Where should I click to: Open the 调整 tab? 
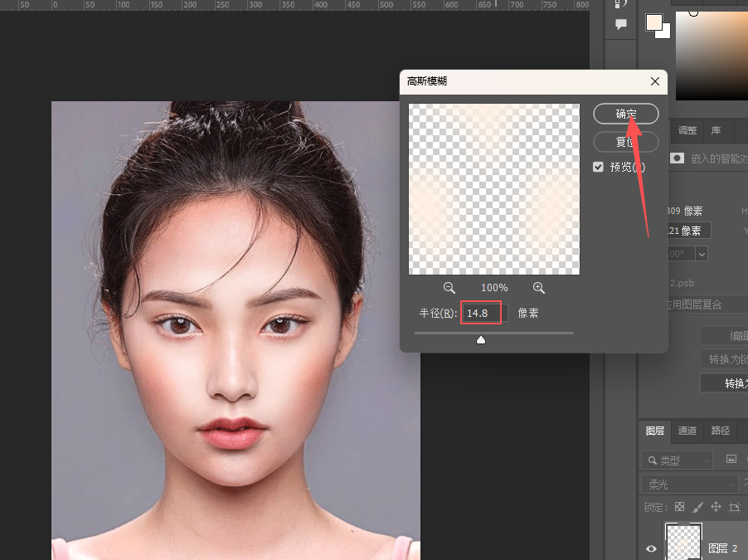point(687,130)
